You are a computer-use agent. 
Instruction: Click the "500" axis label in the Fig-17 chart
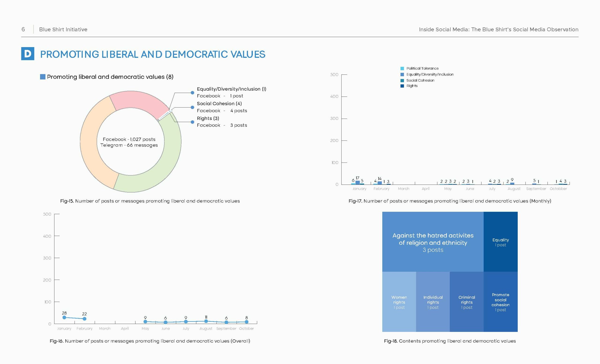click(334, 74)
